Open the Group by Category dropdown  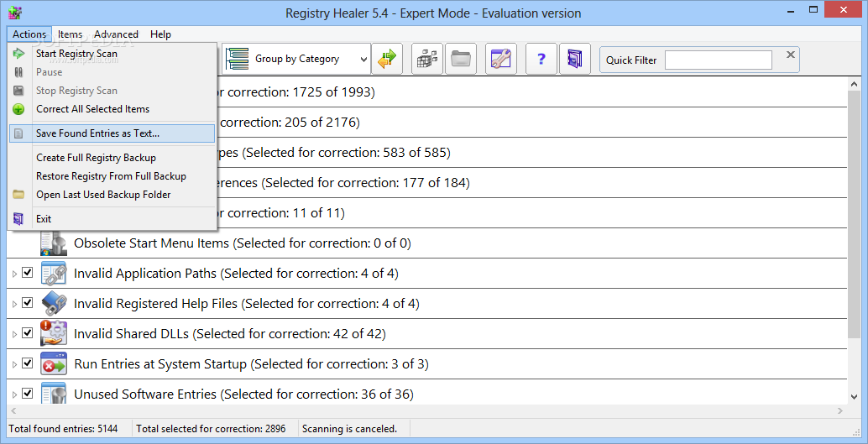296,59
